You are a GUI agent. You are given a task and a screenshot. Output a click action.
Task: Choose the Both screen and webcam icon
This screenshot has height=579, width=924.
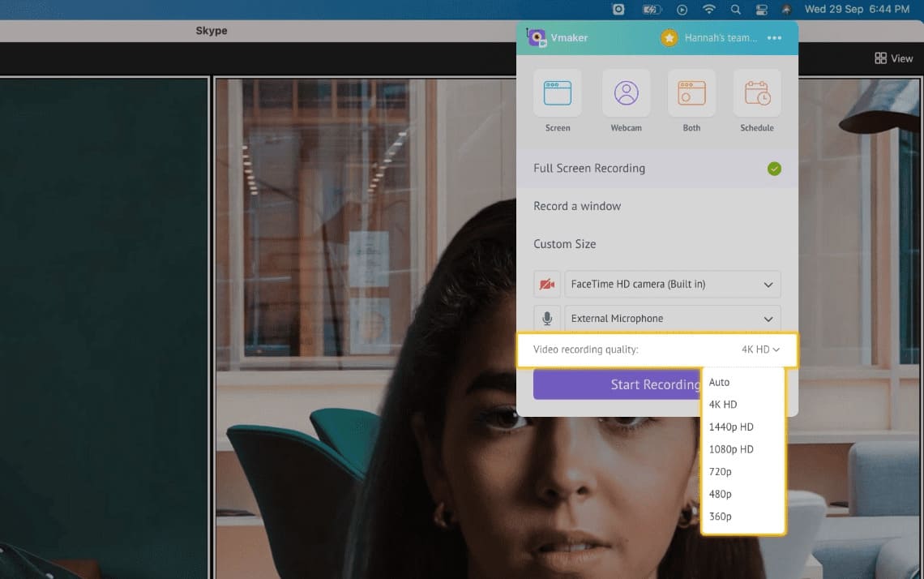[x=691, y=92]
